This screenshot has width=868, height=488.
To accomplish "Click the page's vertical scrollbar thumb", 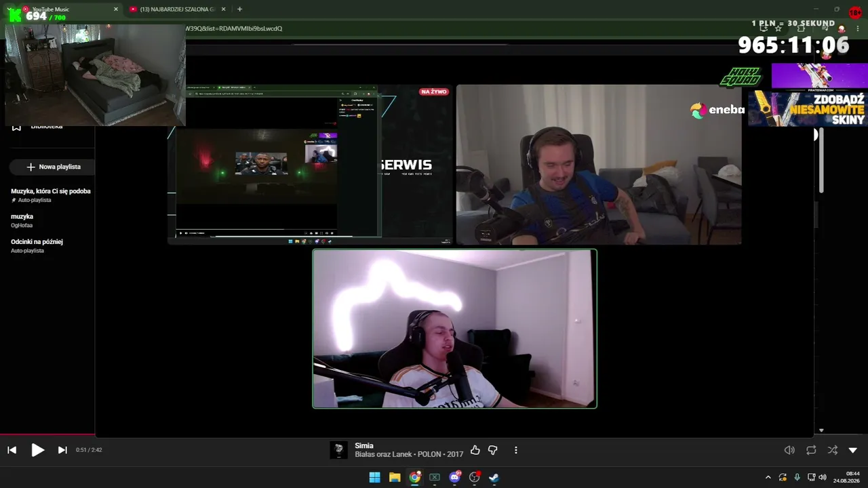I will tap(821, 161).
